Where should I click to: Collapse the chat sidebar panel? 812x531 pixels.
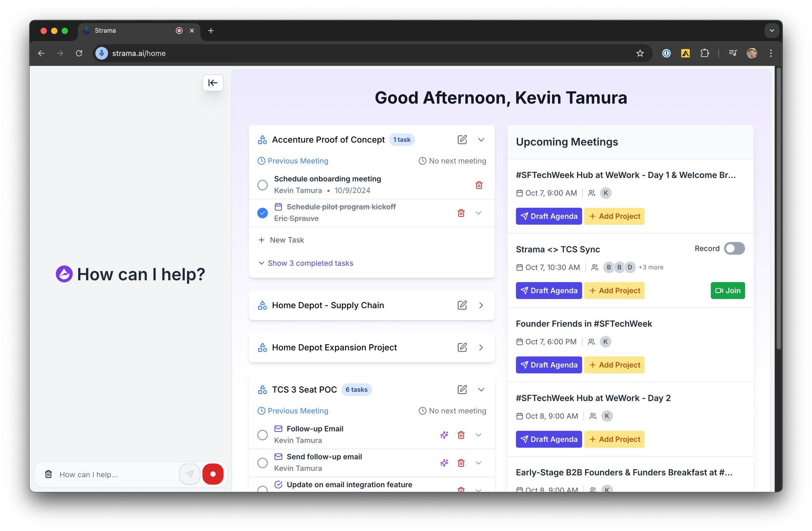click(x=213, y=83)
